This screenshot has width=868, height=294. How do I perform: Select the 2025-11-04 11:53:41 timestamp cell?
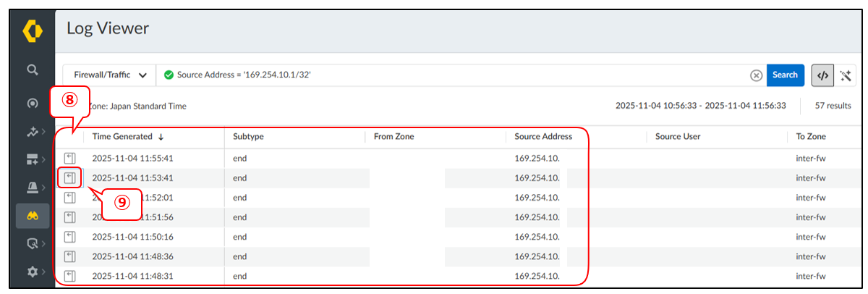coord(132,177)
